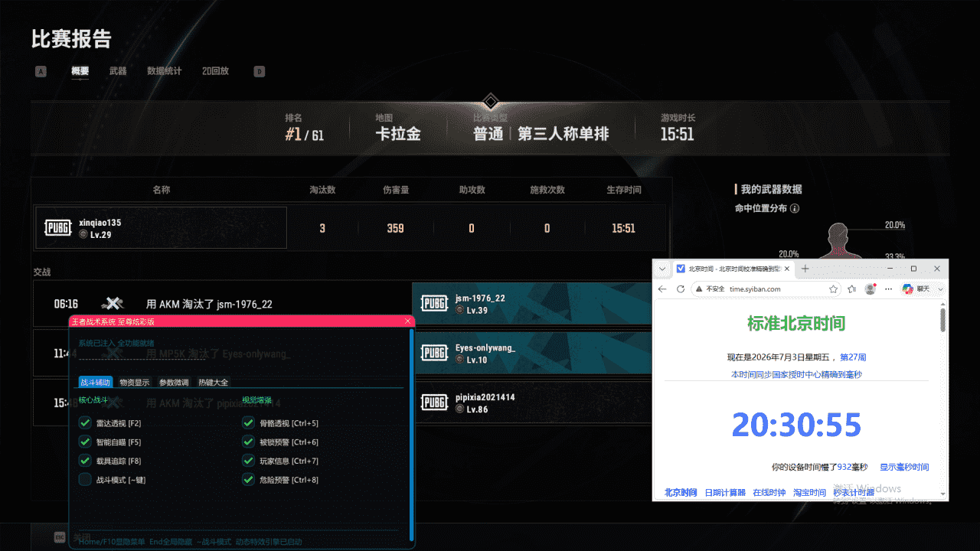Screen dimensions: 980x551
Task: Open the 在线时钟 link
Action: pyautogui.click(x=769, y=493)
